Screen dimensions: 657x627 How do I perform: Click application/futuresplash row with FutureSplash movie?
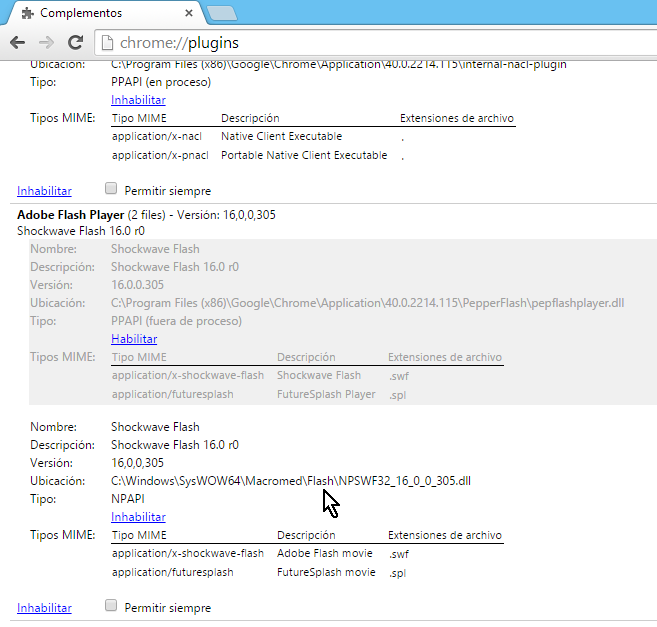(x=173, y=572)
